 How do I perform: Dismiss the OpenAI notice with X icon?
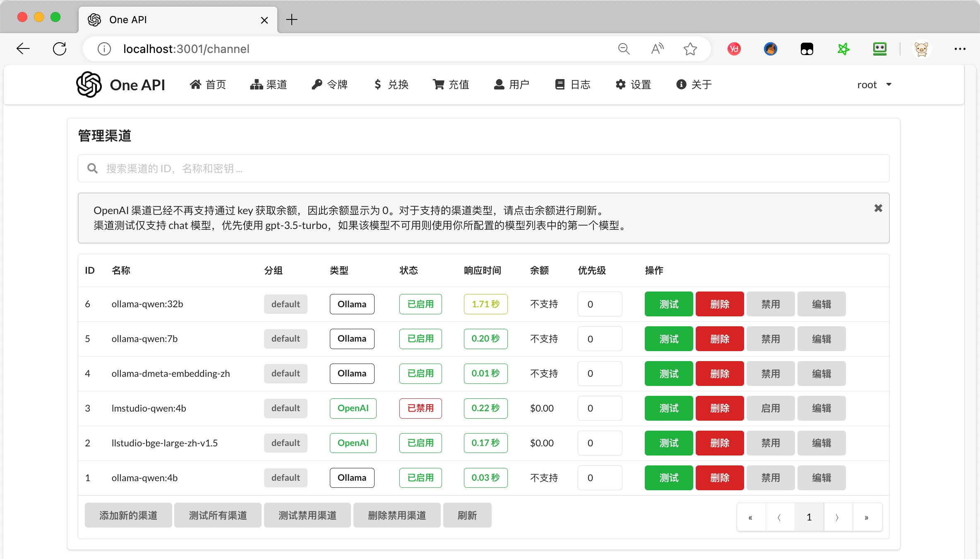click(878, 208)
